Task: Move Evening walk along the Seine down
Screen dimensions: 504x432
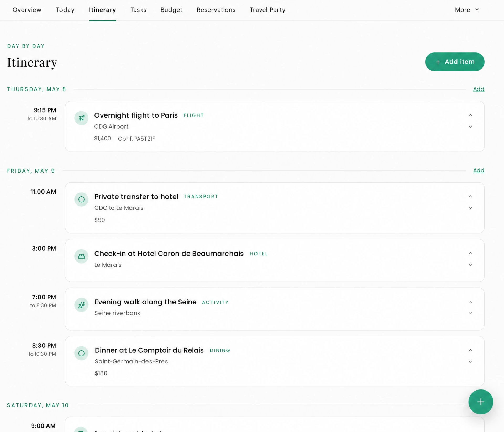Action: click(470, 313)
